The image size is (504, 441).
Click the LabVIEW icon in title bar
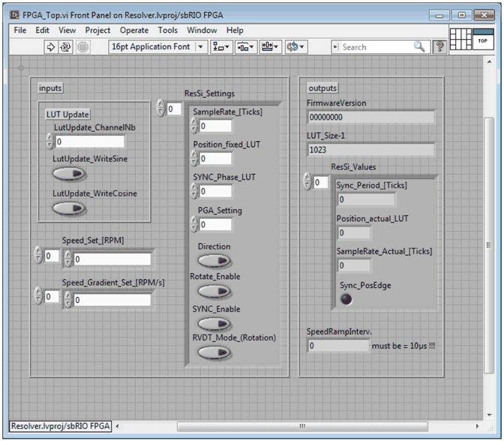(x=14, y=15)
